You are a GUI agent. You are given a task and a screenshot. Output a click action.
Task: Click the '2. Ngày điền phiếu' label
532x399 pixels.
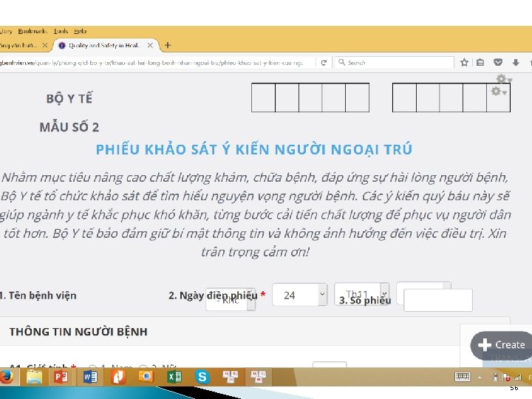point(213,296)
